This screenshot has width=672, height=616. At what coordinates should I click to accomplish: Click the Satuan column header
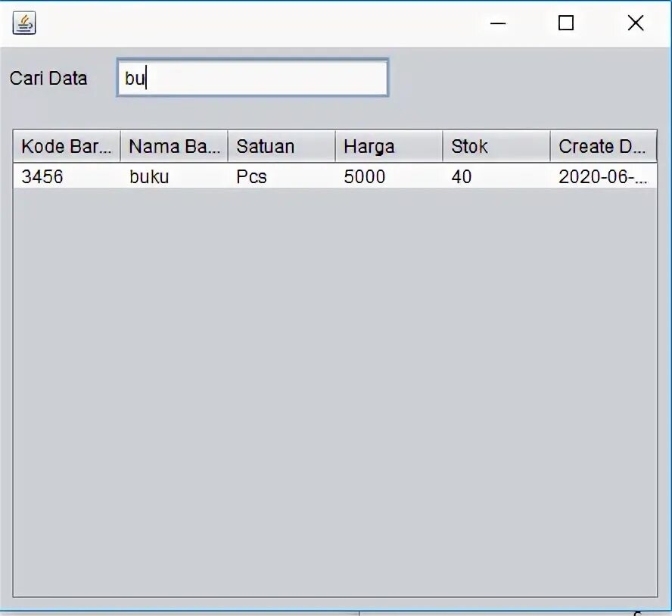(x=282, y=146)
